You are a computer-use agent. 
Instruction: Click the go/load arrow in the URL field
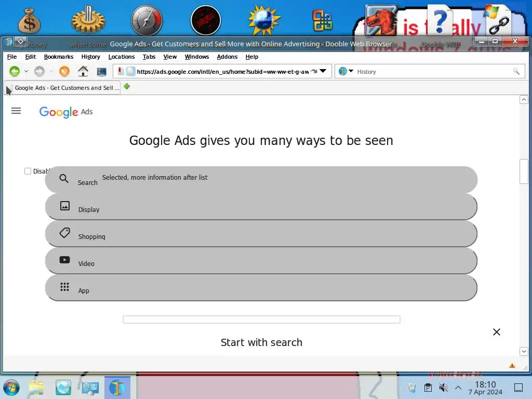point(314,71)
